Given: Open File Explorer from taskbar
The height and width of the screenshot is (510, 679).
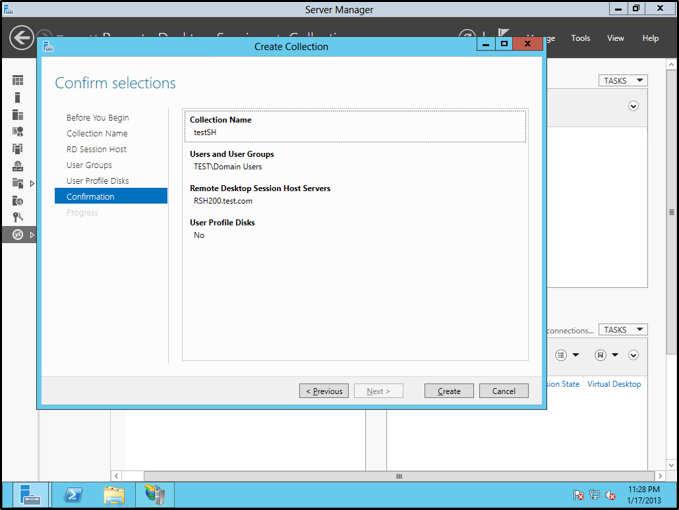Looking at the screenshot, I should pos(114,494).
